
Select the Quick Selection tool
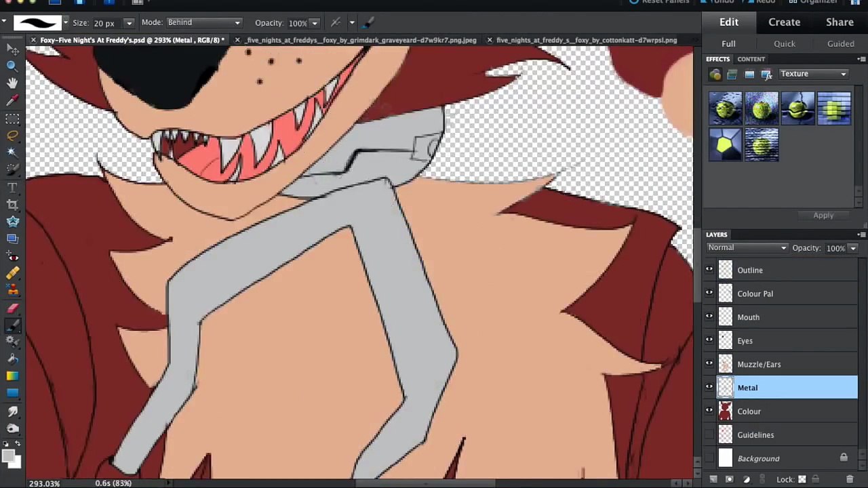coord(12,169)
